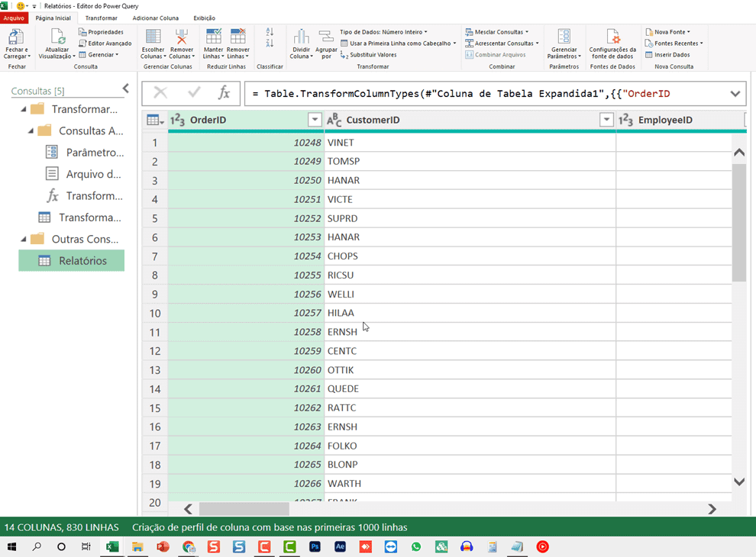Click the Remover Colunas icon

[181, 43]
